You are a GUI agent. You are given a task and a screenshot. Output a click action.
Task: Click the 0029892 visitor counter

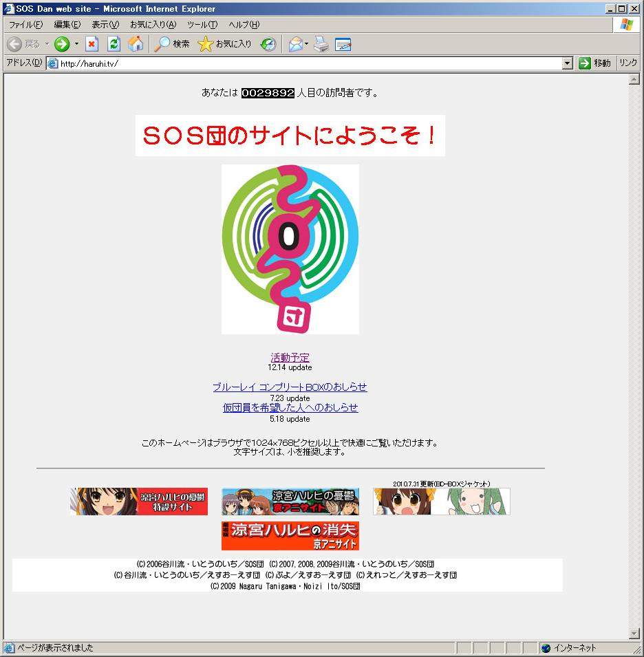[268, 93]
